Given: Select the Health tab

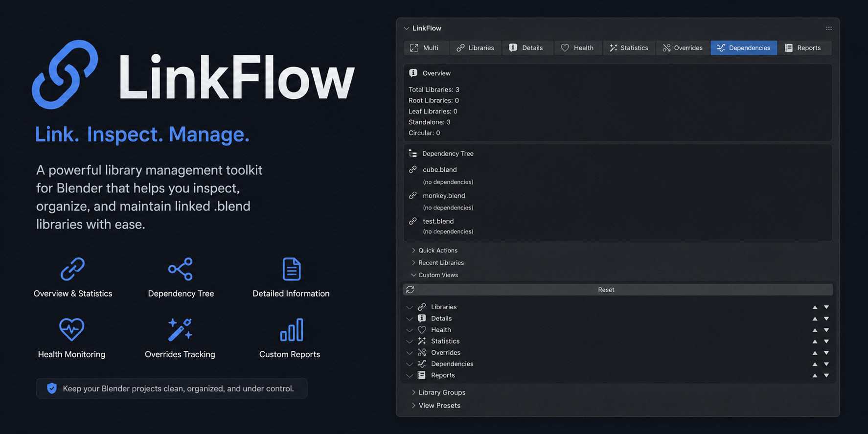Looking at the screenshot, I should pyautogui.click(x=578, y=48).
